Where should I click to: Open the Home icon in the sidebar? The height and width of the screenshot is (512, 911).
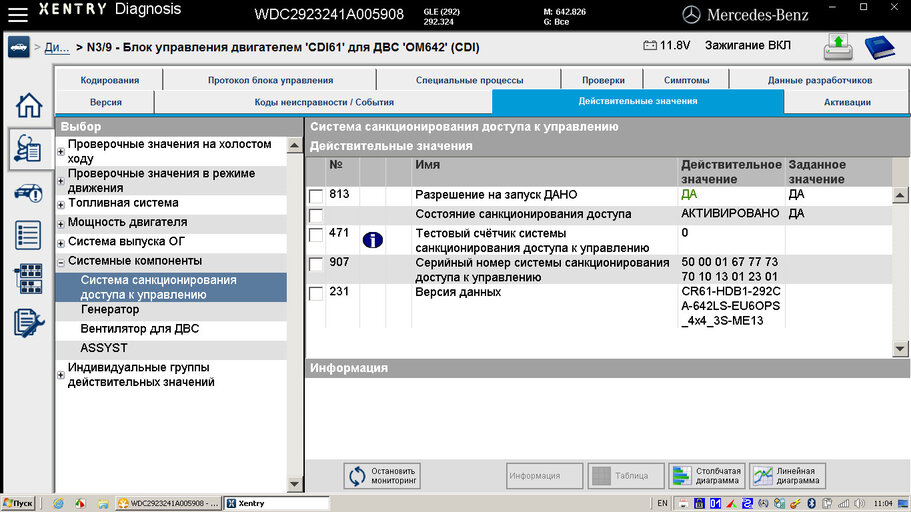(28, 106)
